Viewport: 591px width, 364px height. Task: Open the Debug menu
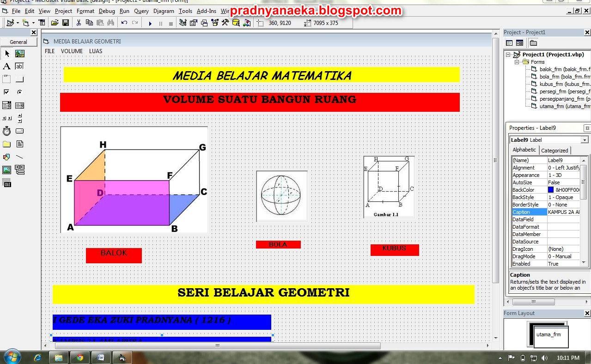pos(107,11)
